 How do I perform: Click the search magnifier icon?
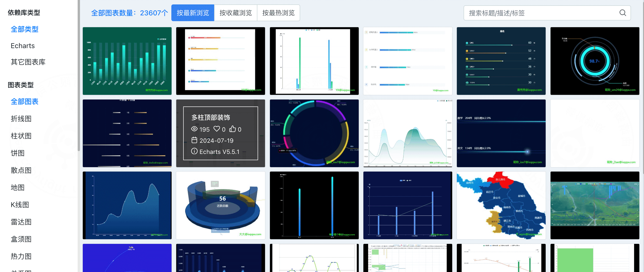coord(623,13)
